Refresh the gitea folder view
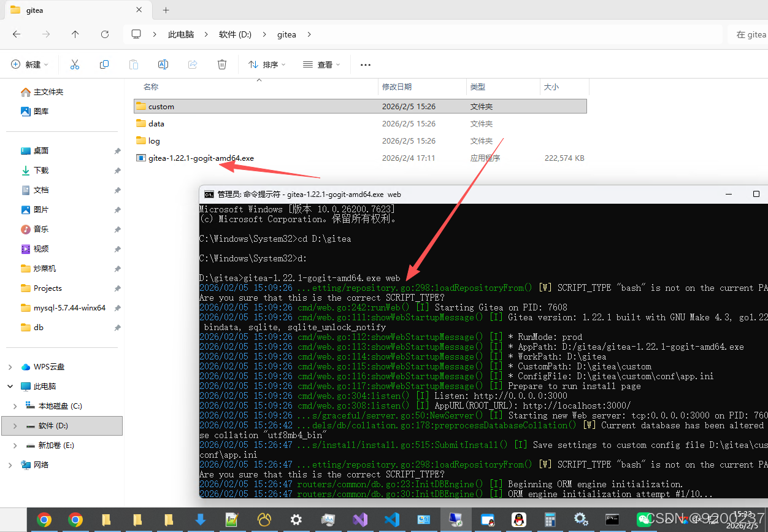 105,34
